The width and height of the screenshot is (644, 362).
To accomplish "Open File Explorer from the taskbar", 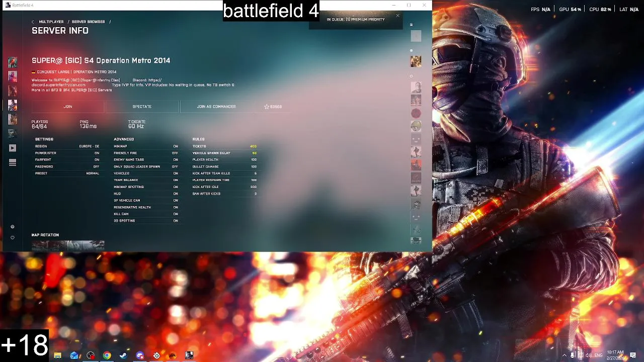I will pos(57,355).
